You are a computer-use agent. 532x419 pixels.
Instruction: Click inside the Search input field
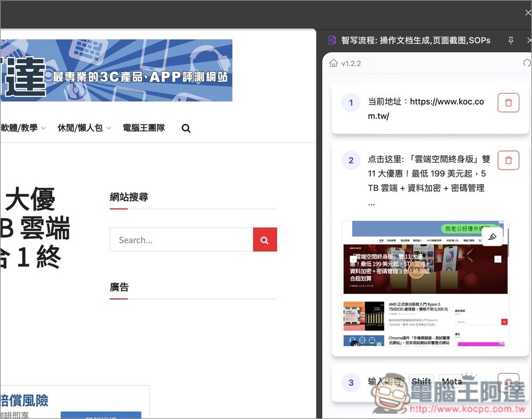(x=181, y=239)
